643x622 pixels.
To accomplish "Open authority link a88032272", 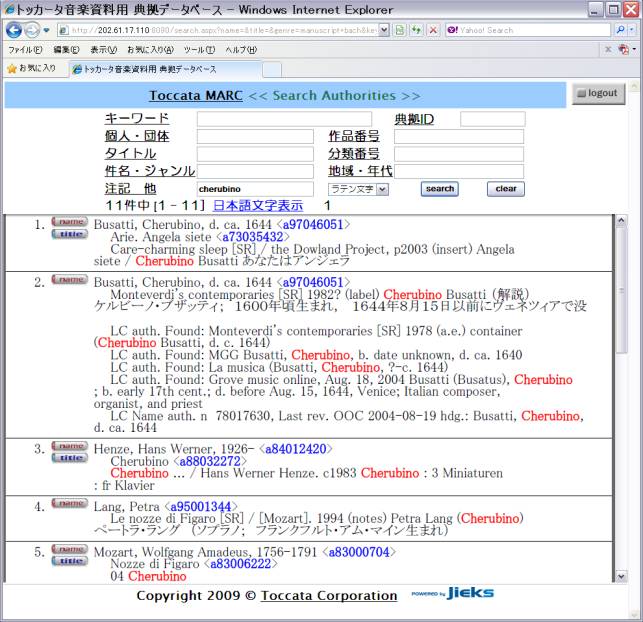I will pyautogui.click(x=210, y=461).
